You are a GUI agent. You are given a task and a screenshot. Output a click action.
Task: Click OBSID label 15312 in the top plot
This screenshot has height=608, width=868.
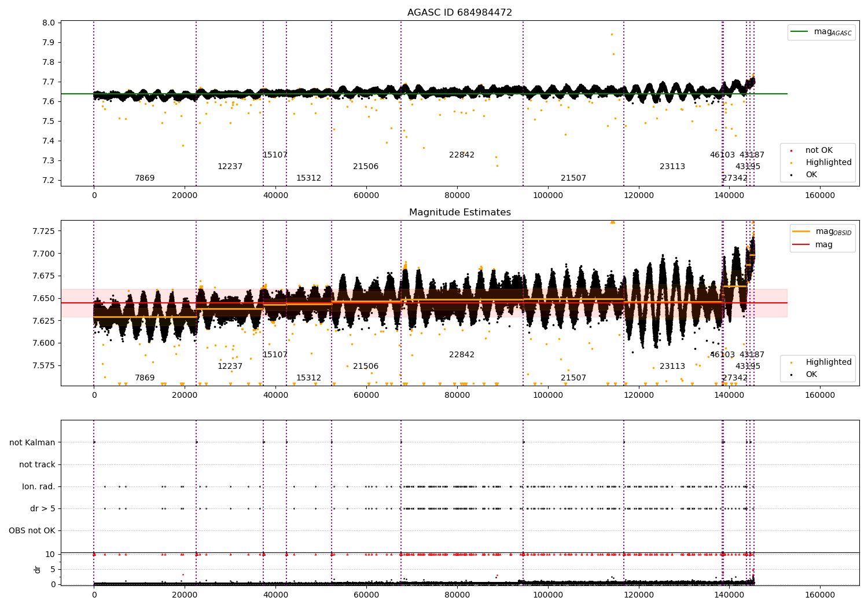308,178
